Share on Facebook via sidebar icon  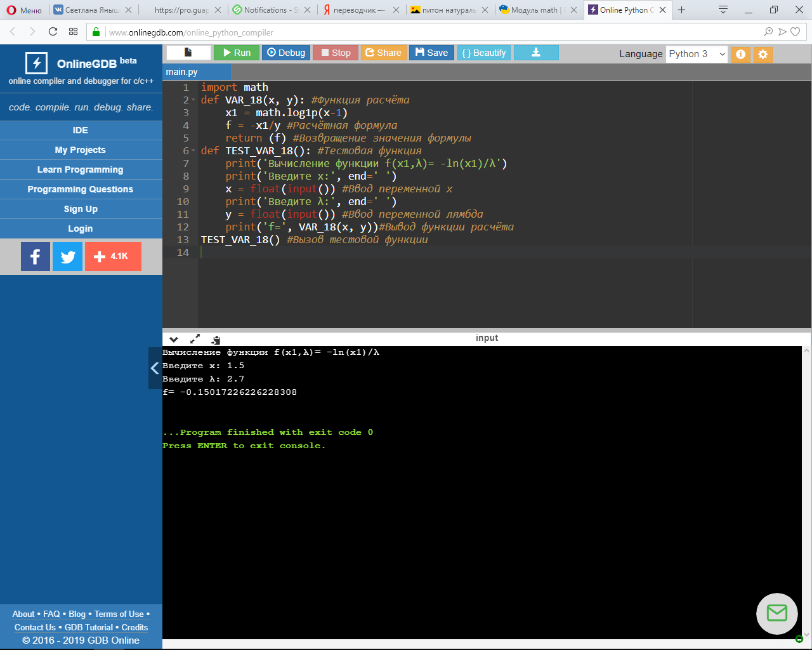[x=36, y=256]
